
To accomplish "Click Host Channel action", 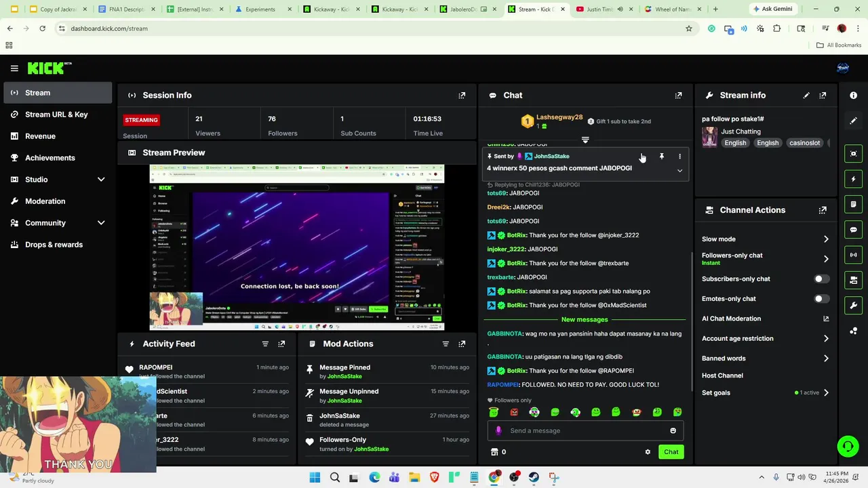I will point(722,375).
